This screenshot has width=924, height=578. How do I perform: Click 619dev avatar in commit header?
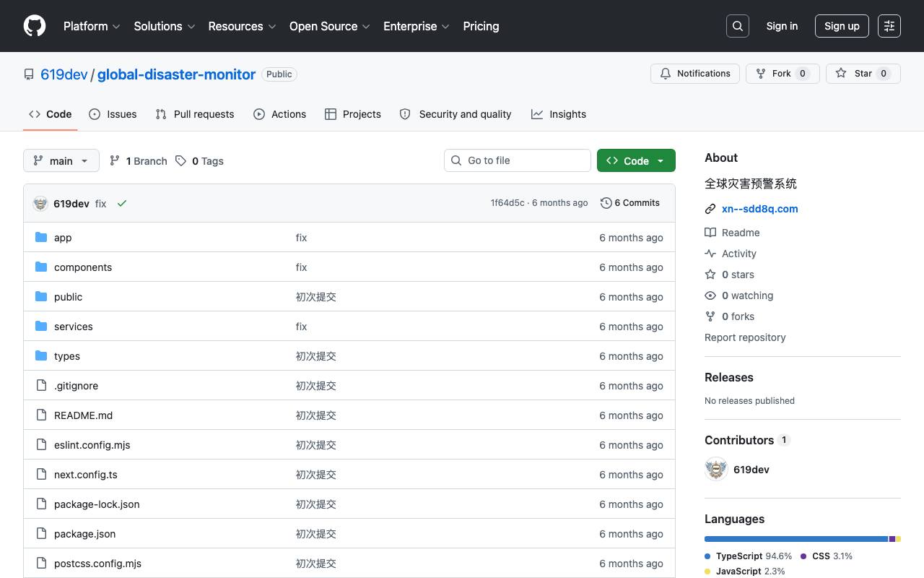pyautogui.click(x=40, y=204)
